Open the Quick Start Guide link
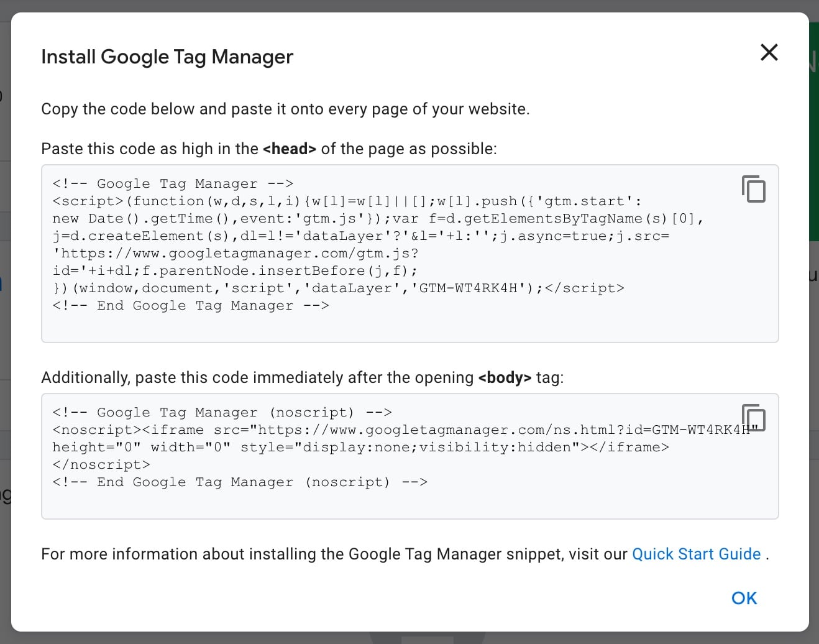The width and height of the screenshot is (819, 644). [x=696, y=554]
